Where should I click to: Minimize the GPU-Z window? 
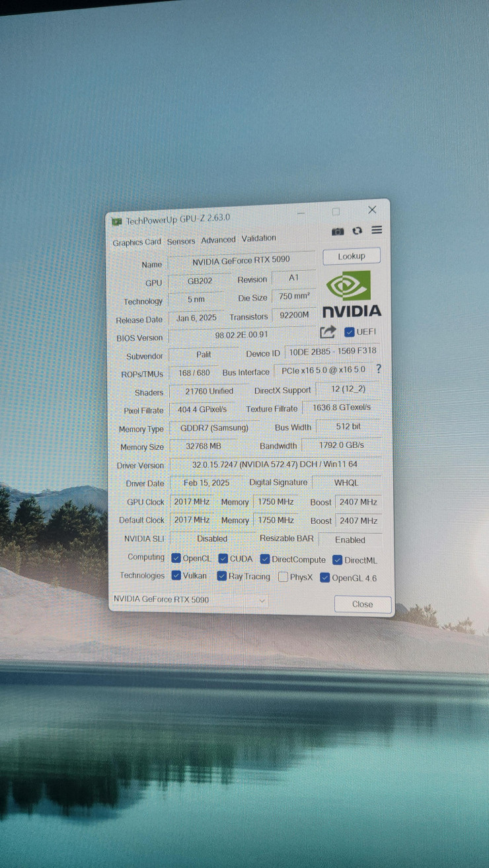[301, 213]
